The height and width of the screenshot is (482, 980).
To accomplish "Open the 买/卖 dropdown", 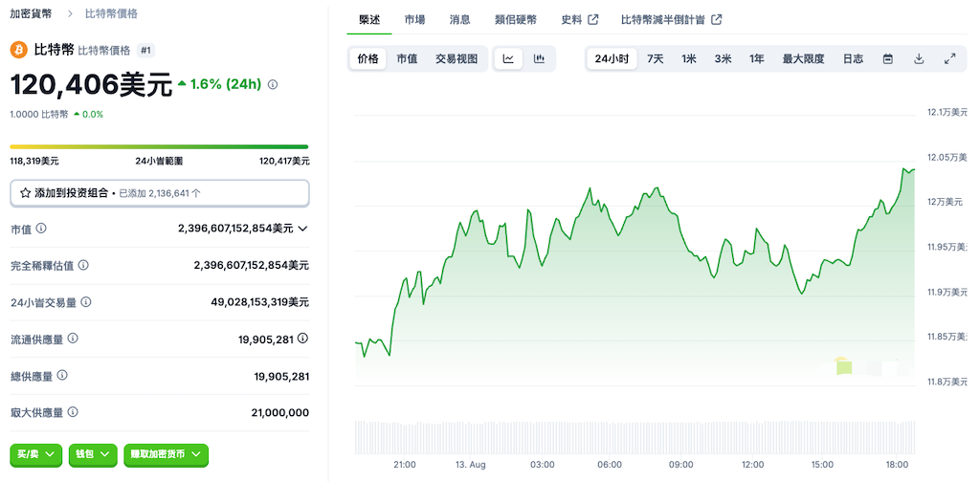I will pyautogui.click(x=36, y=454).
